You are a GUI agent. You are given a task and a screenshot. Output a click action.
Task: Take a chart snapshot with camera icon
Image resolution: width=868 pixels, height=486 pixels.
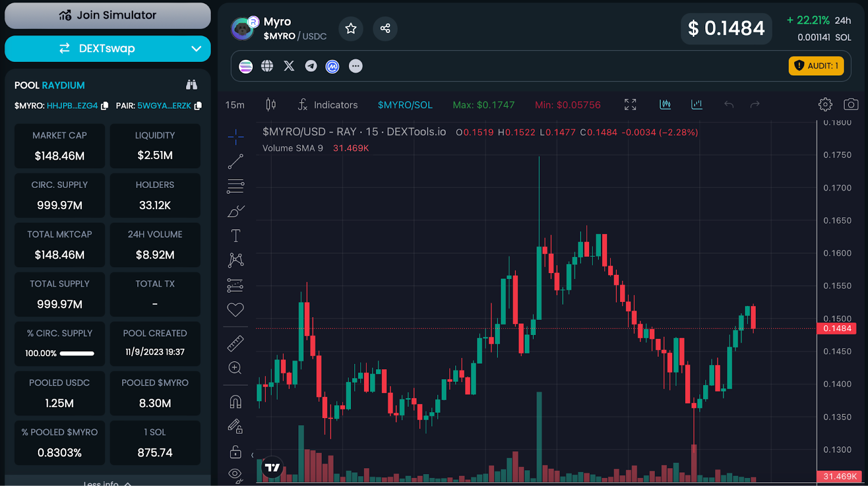coord(851,104)
